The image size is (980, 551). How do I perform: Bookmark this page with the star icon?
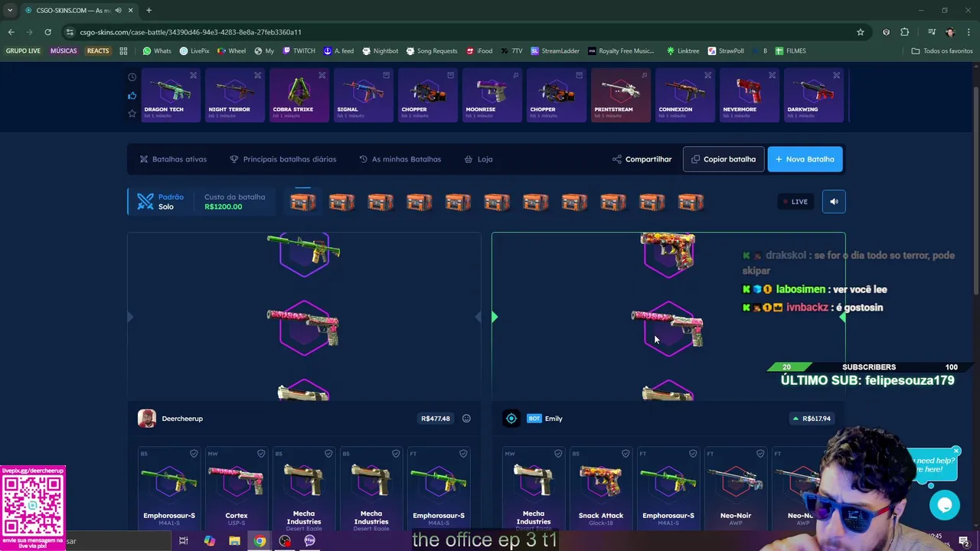(861, 32)
